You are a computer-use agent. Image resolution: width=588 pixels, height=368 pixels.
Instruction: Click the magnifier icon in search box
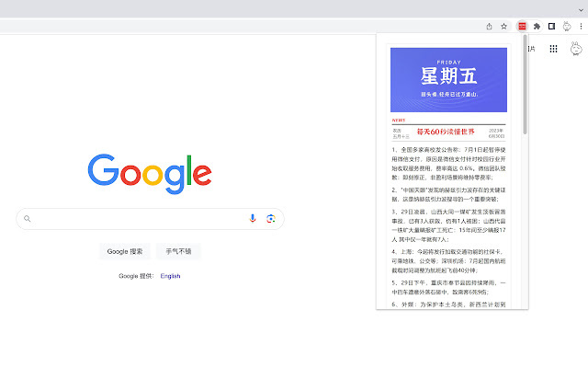27,219
